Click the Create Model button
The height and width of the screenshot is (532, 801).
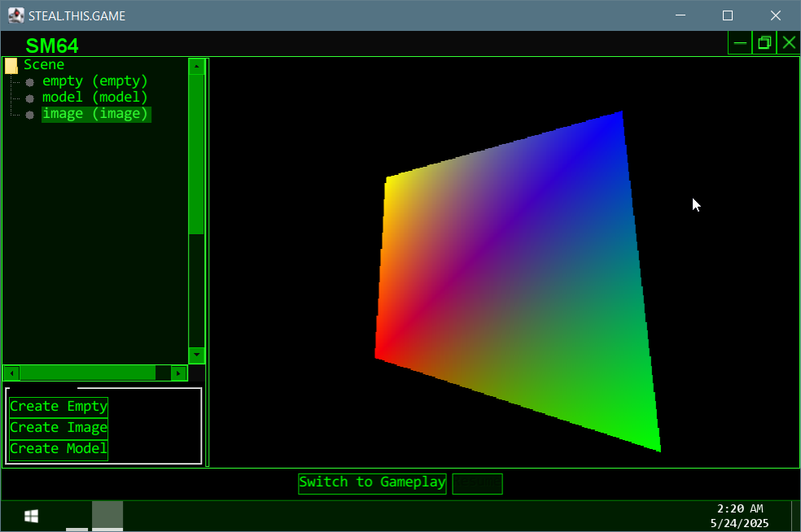(x=59, y=449)
